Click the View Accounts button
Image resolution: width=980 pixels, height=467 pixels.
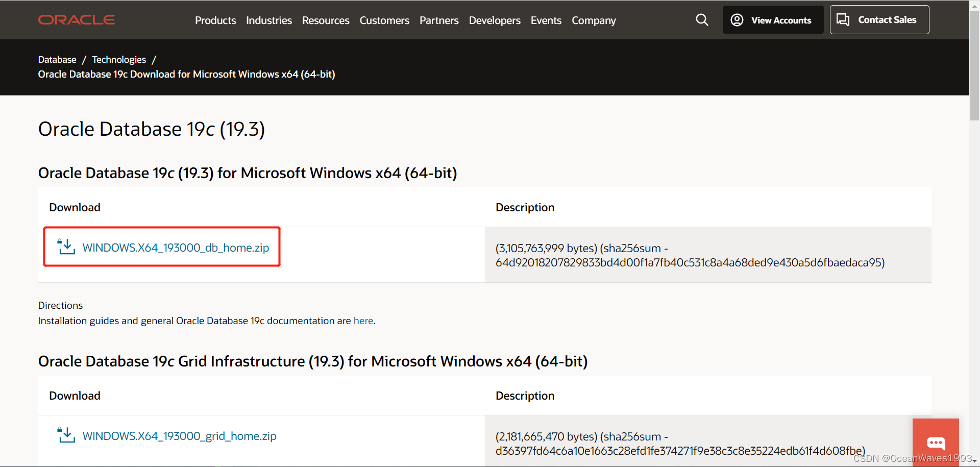773,20
